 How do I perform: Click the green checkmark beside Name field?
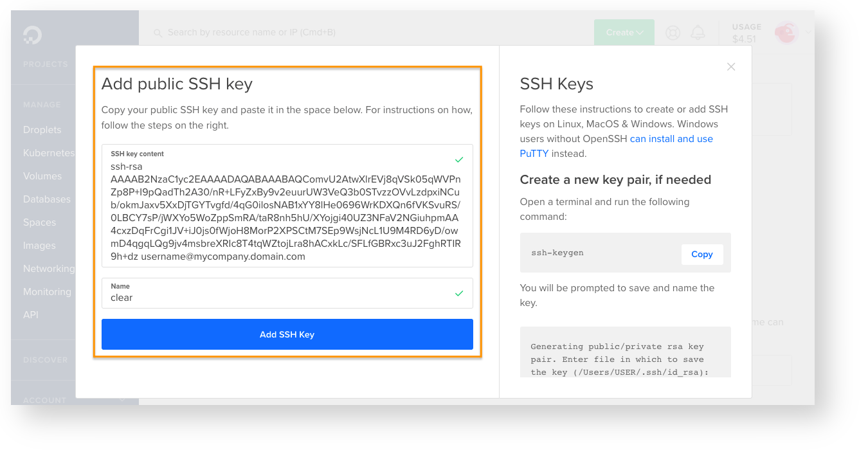coord(458,293)
